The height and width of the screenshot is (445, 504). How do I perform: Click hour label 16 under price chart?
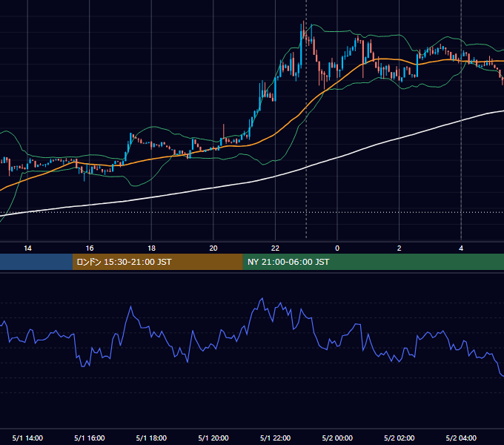coord(90,248)
